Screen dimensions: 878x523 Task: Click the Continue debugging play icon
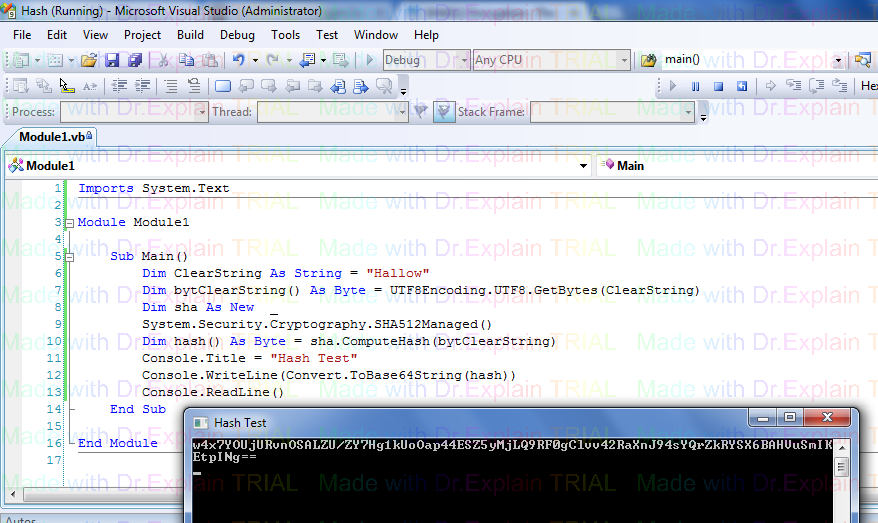(x=673, y=86)
